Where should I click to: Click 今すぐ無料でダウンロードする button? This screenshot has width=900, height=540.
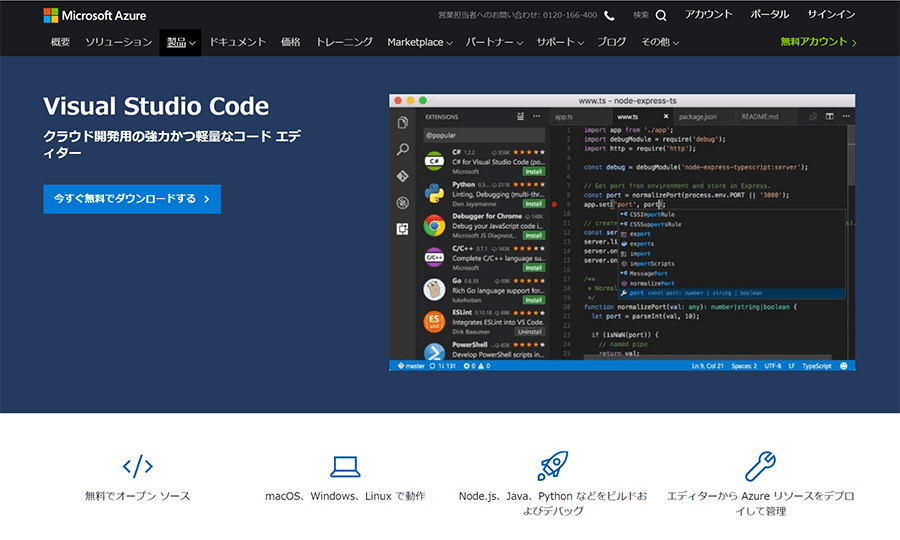(132, 199)
